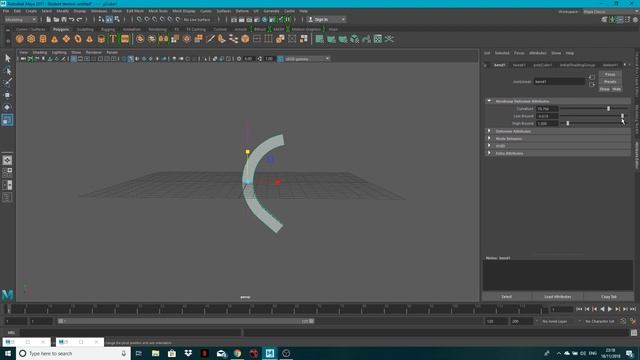Screen dimensions: 640x360
Task: Activate the Move tool in toolbox
Action: (x=7, y=95)
